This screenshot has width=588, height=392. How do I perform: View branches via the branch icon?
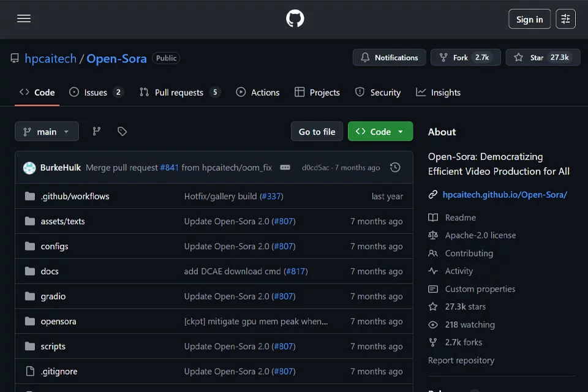(x=96, y=131)
